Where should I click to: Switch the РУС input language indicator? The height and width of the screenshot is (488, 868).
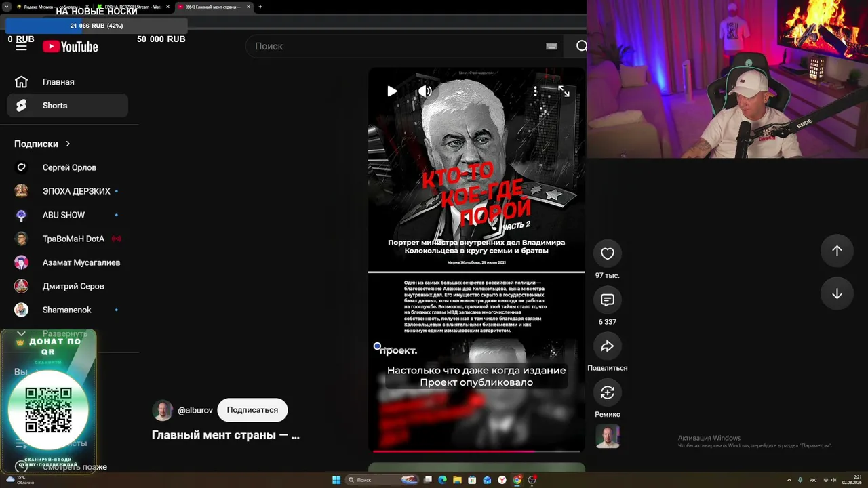click(x=813, y=480)
